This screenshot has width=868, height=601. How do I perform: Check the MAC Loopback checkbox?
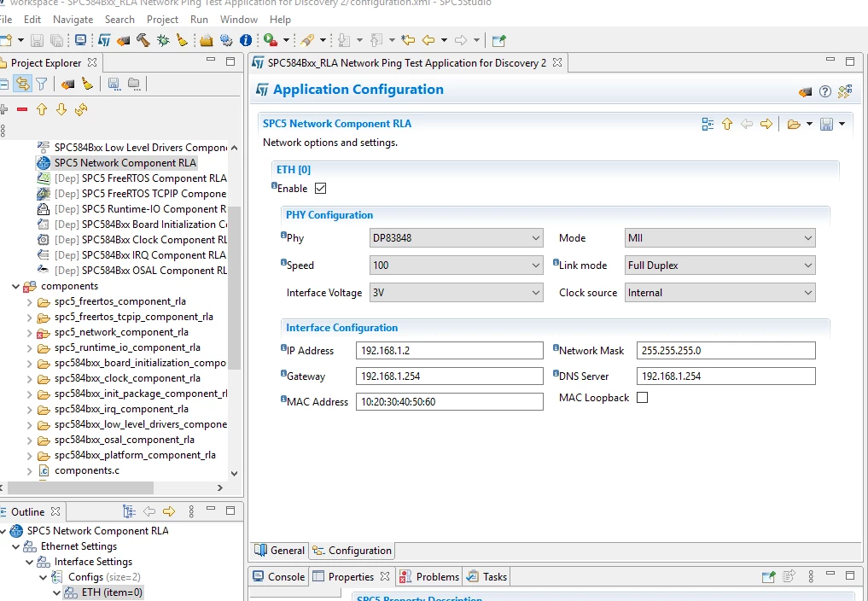pos(642,398)
